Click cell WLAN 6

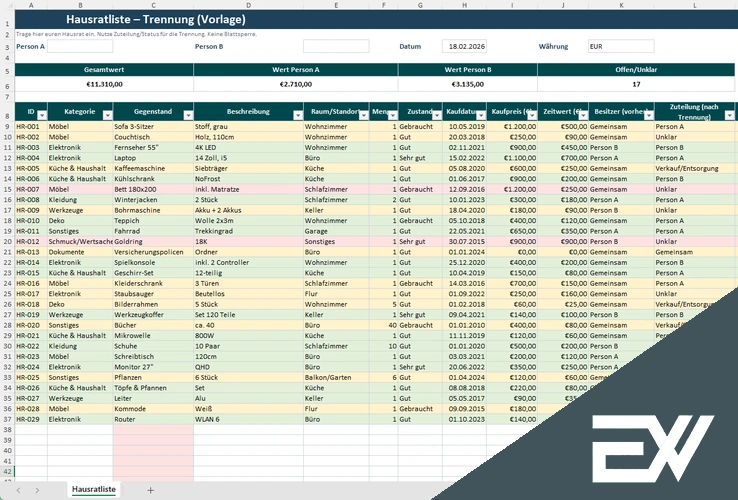click(x=248, y=419)
